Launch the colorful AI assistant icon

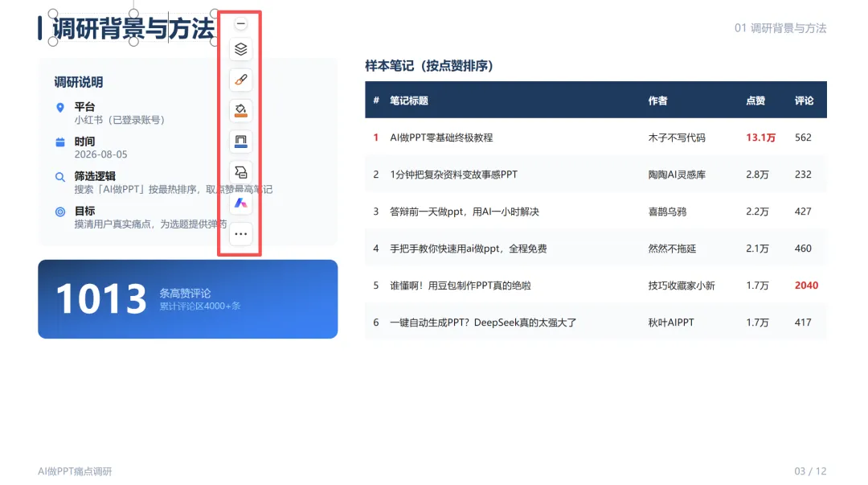coord(240,203)
